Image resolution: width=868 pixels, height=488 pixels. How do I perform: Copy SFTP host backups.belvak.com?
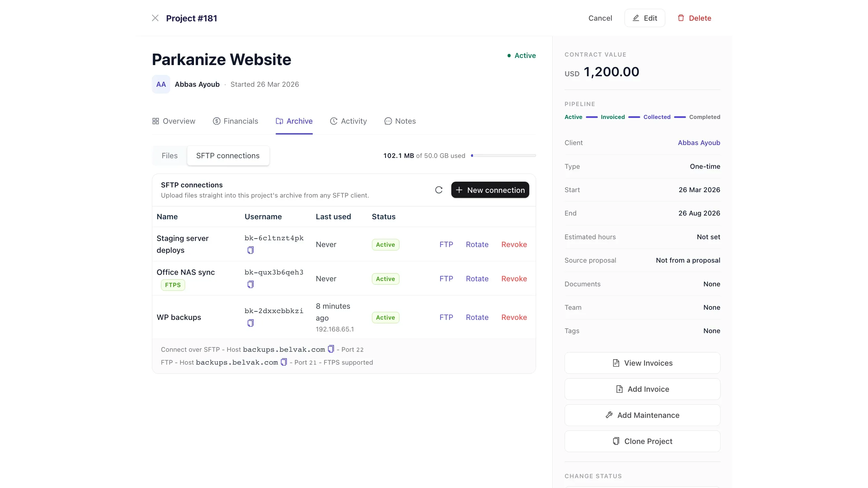pos(331,349)
